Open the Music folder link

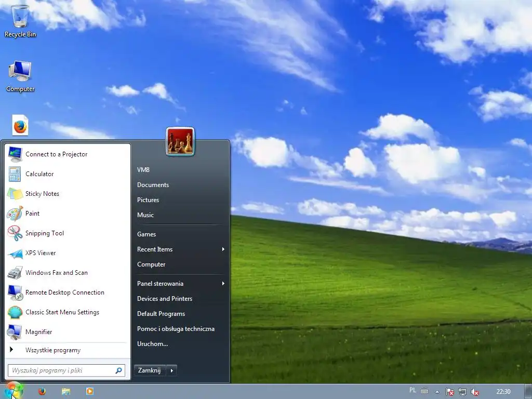coord(145,215)
